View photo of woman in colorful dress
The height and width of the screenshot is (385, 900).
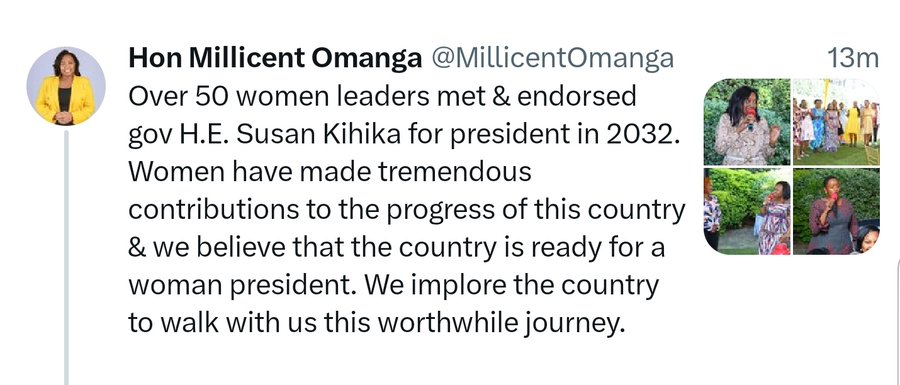747,211
